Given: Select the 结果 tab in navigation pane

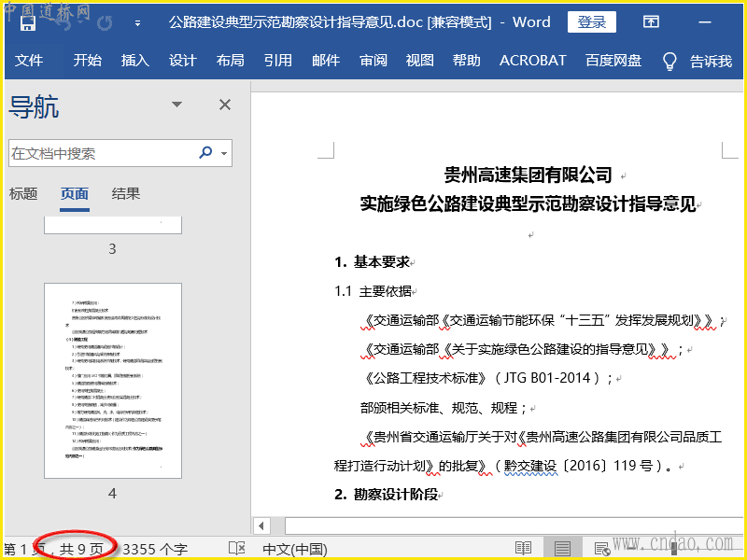Looking at the screenshot, I should pos(126,194).
